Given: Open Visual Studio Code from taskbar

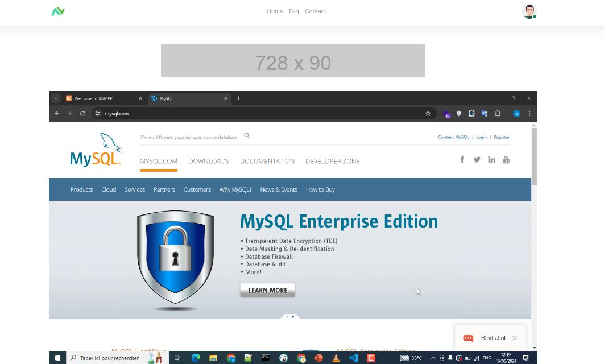Looking at the screenshot, I should pos(353,358).
